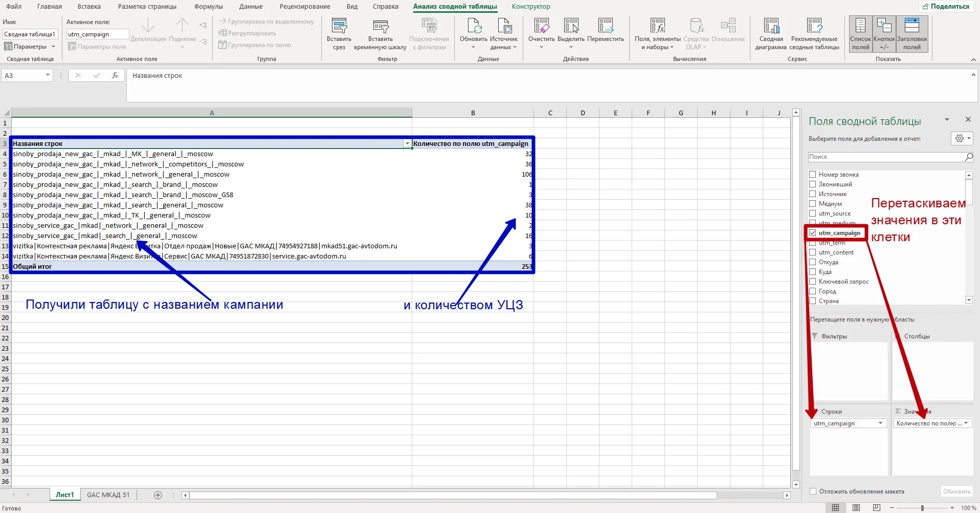Expand the Name Box dropdown arrow
980x513 pixels.
point(48,75)
